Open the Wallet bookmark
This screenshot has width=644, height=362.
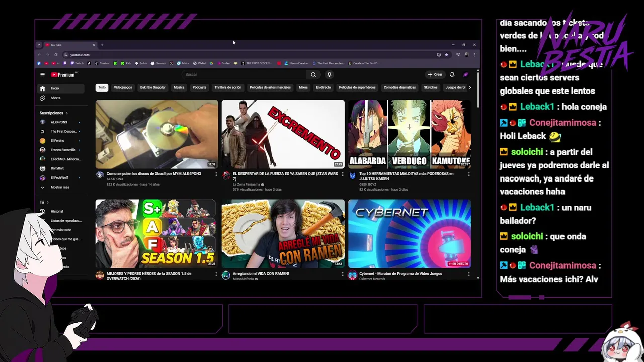[x=199, y=63]
